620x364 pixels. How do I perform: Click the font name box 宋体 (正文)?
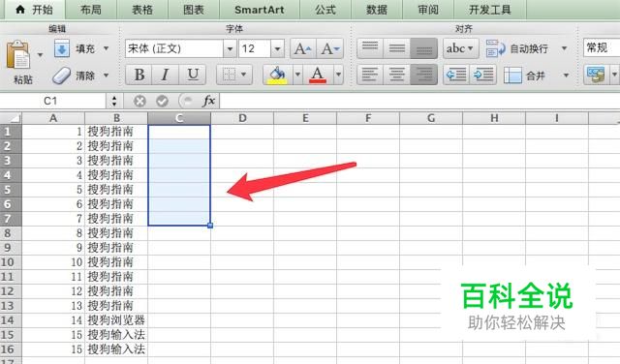point(174,48)
